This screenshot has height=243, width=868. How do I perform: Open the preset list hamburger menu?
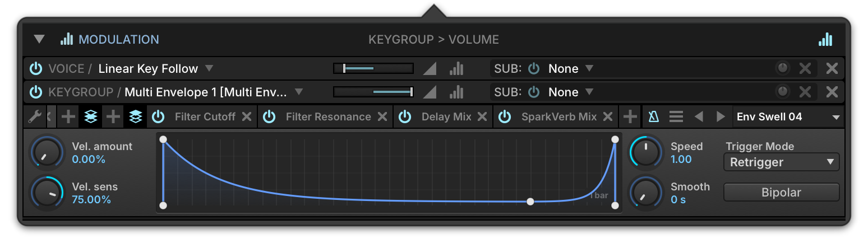pos(676,116)
